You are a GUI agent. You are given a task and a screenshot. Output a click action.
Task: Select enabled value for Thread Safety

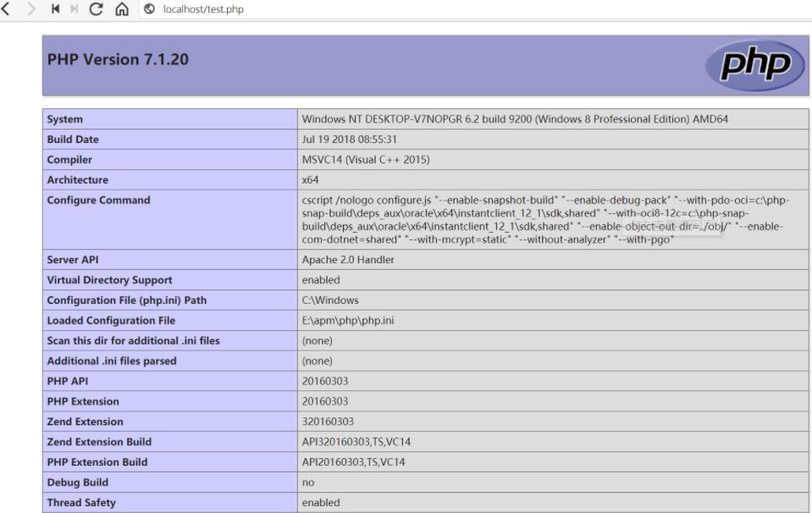click(321, 502)
